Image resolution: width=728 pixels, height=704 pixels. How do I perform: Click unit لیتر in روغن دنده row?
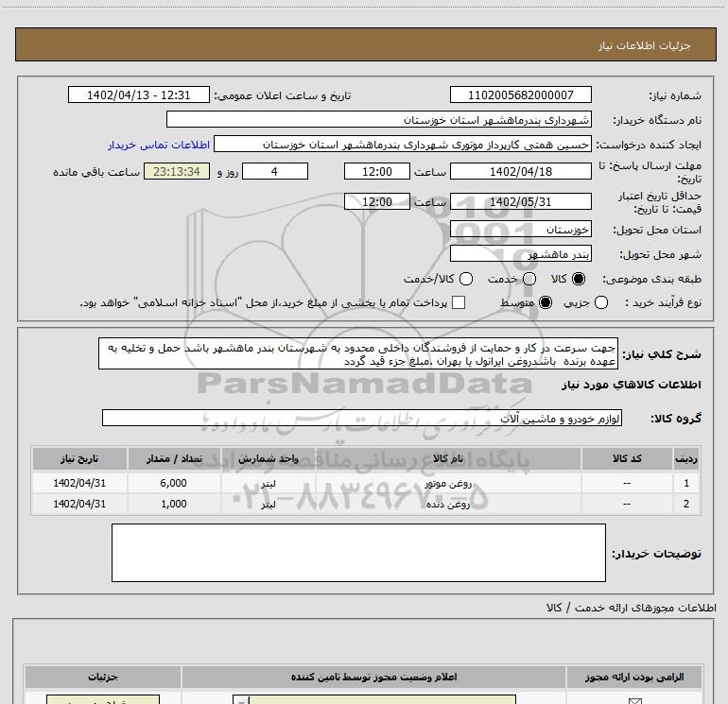click(x=269, y=504)
